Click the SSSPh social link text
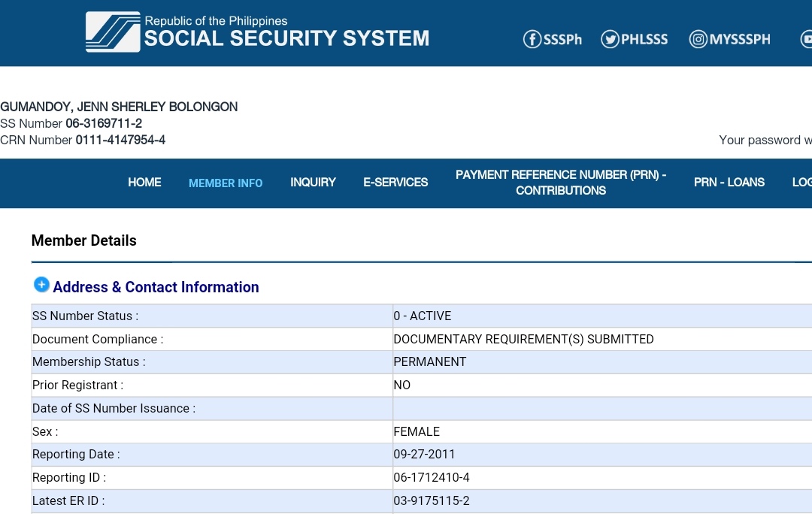This screenshot has height=514, width=812. pos(562,40)
